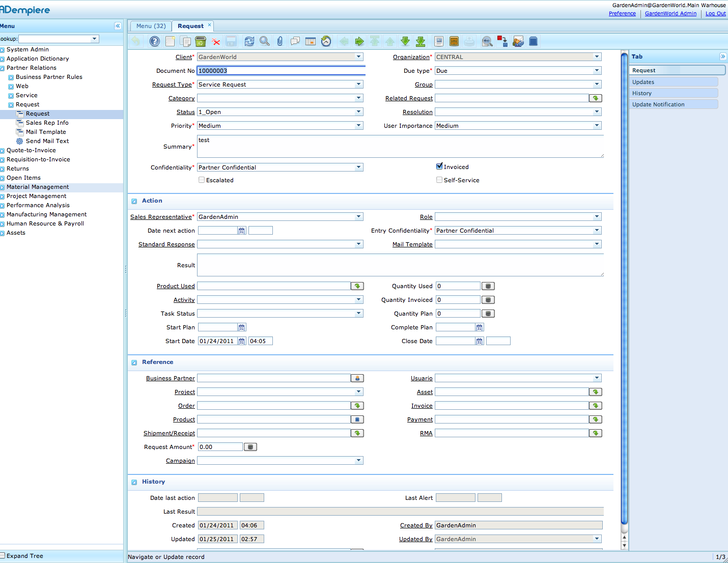
Task: Switch to the Menu (32) tab
Action: (x=151, y=26)
